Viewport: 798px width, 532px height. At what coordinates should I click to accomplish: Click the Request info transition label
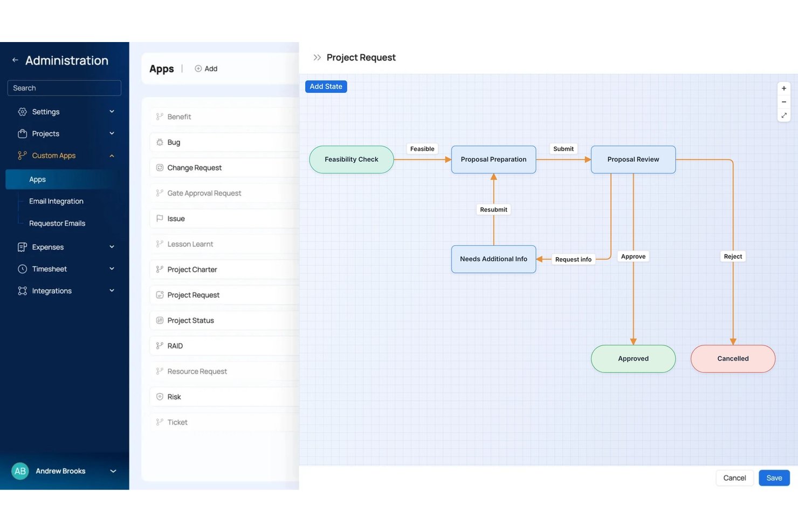[x=573, y=259]
